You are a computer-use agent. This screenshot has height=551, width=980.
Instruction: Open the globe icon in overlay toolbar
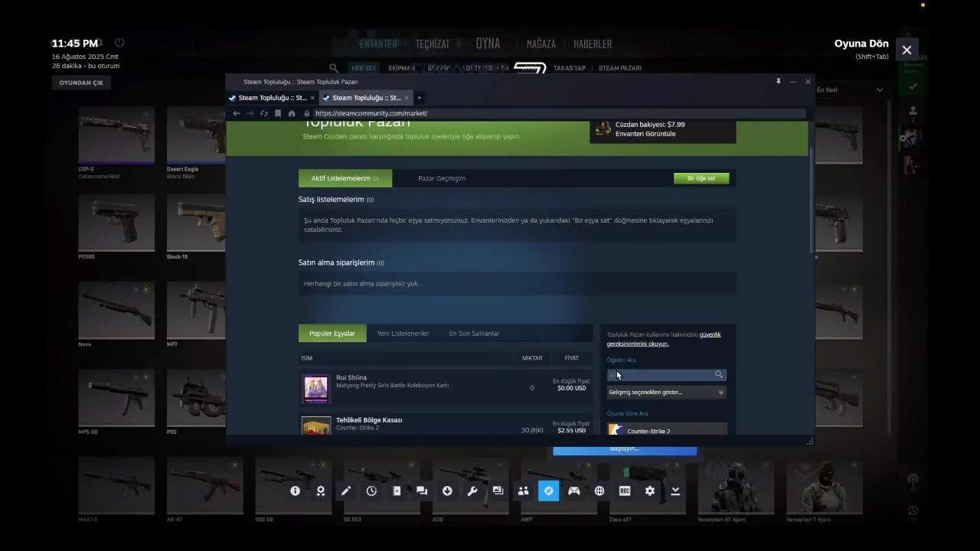[599, 491]
